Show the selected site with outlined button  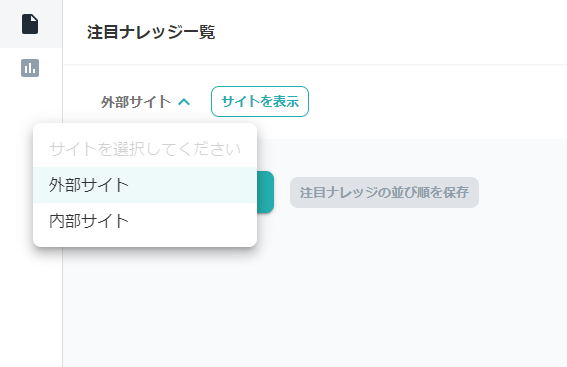point(260,102)
